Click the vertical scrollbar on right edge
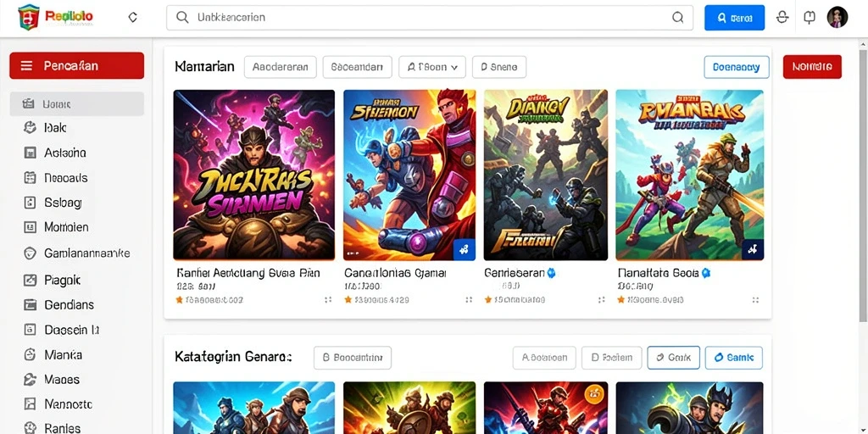Screen dimensions: 868x434 click(x=863, y=183)
